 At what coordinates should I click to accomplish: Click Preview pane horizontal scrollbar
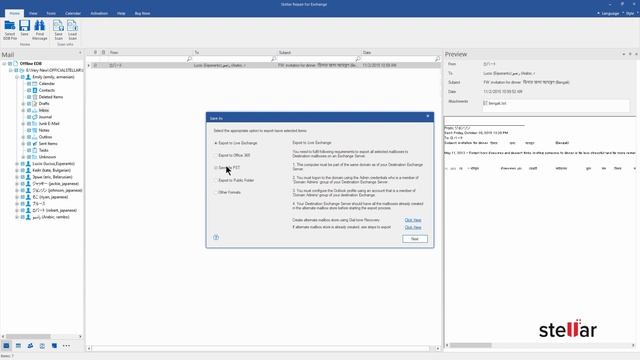click(x=471, y=345)
